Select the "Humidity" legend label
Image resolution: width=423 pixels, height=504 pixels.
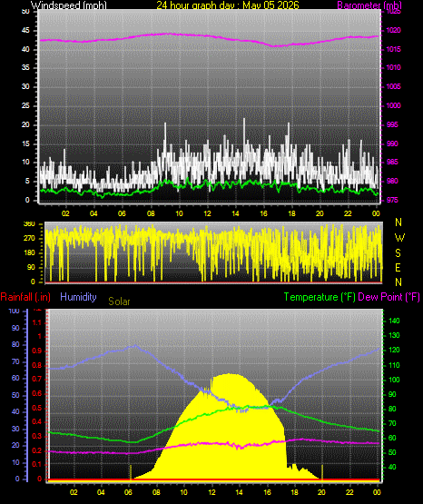pyautogui.click(x=78, y=297)
